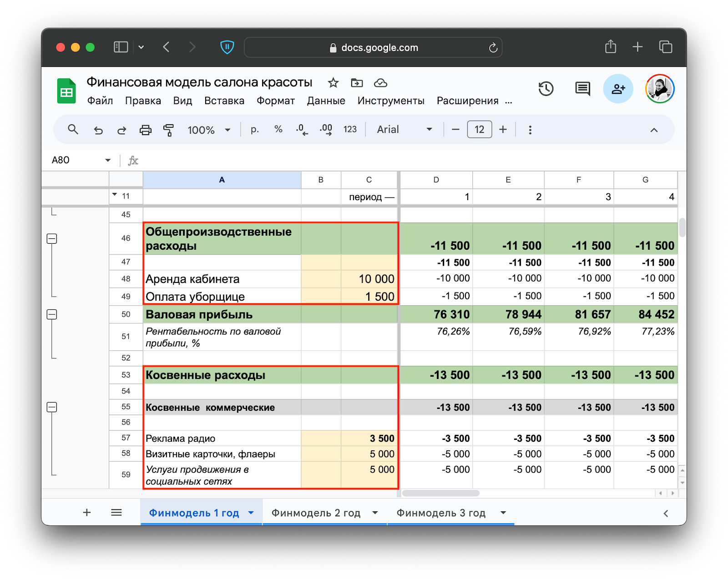This screenshot has width=728, height=580.
Task: Collapse row group at row 46
Action: click(52, 238)
